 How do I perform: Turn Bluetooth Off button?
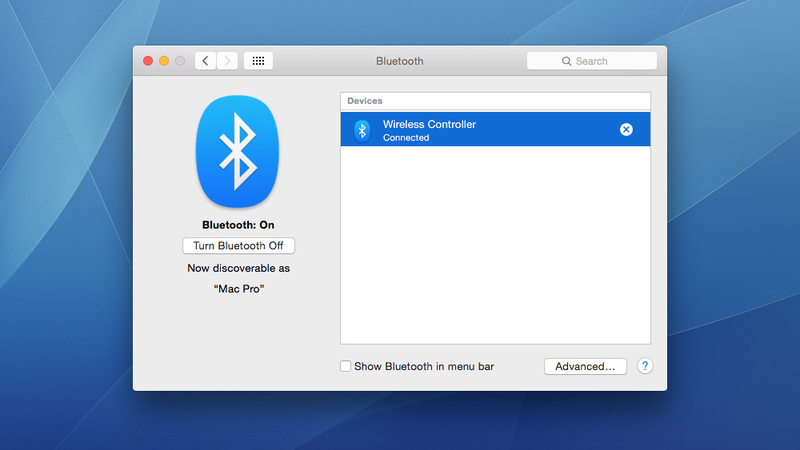tap(238, 245)
